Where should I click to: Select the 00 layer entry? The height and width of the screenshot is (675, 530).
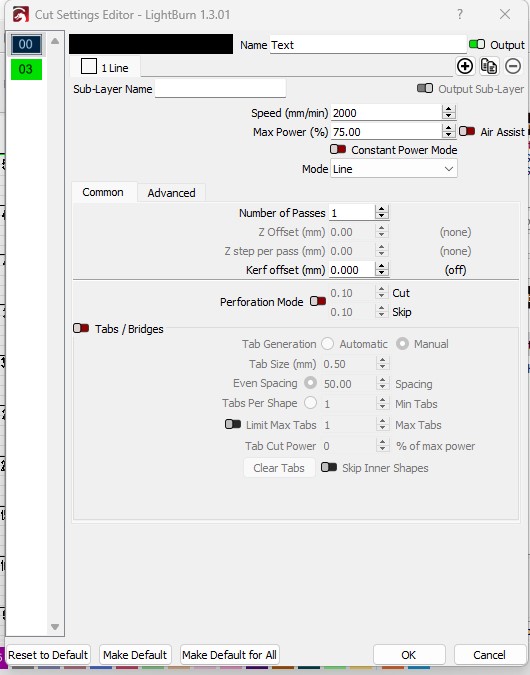[26, 44]
